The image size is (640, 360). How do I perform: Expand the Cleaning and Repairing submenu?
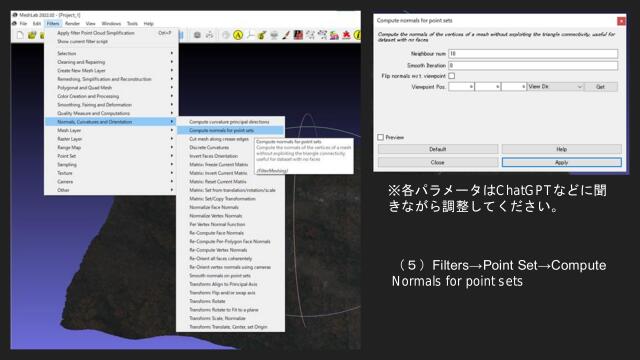click(x=111, y=62)
